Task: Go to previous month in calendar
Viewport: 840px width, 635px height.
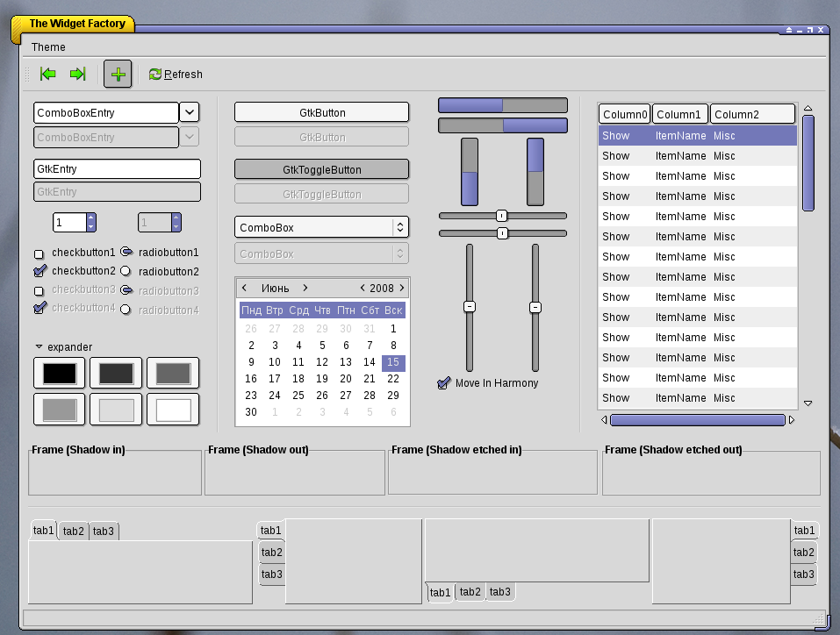Action: pos(244,288)
